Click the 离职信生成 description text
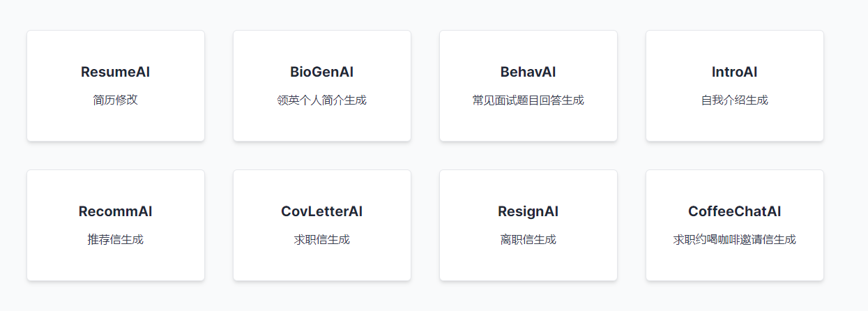Screen dimensions: 868x311 click(x=528, y=239)
